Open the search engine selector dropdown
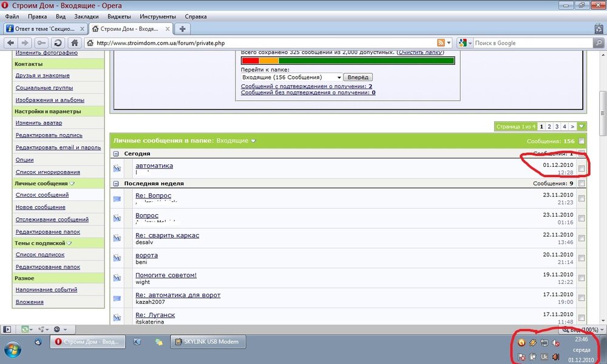Screen dimensions: 607x364 click(x=465, y=43)
